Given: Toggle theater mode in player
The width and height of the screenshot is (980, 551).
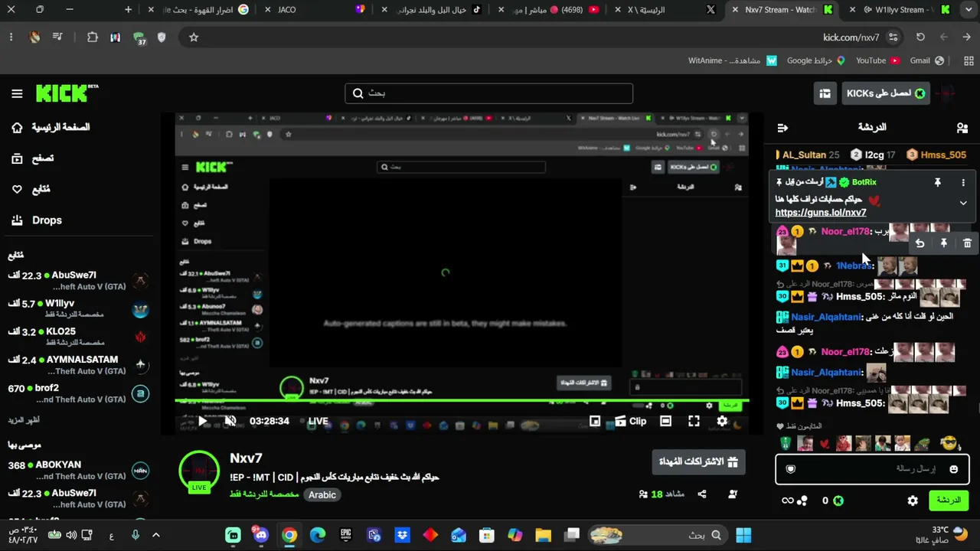Looking at the screenshot, I should pyautogui.click(x=666, y=421).
